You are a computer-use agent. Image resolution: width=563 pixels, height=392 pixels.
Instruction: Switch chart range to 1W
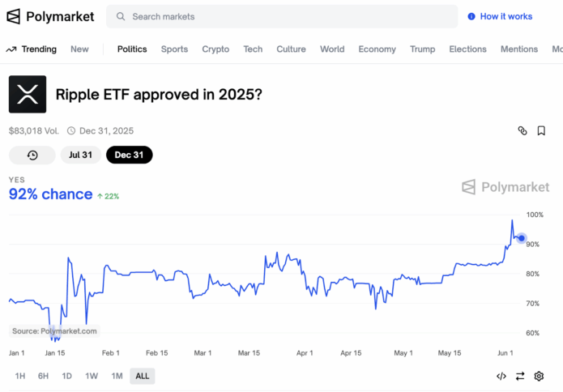[x=92, y=376]
